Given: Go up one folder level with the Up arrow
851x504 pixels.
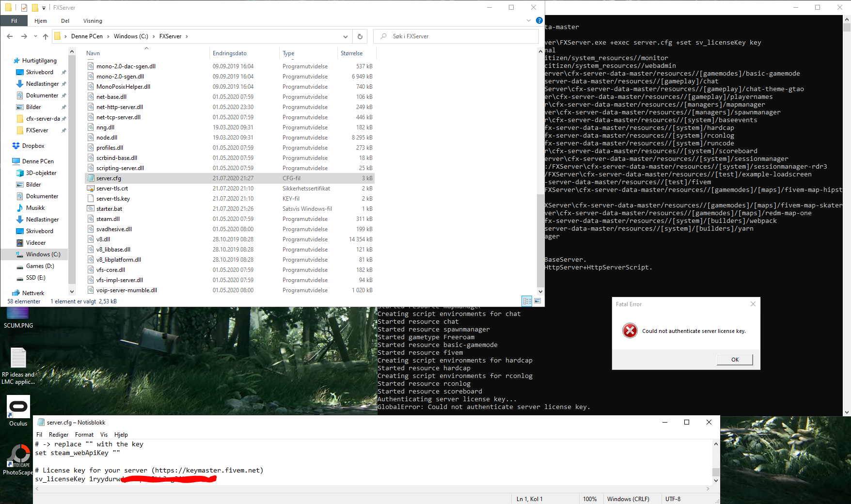Looking at the screenshot, I should click(46, 36).
